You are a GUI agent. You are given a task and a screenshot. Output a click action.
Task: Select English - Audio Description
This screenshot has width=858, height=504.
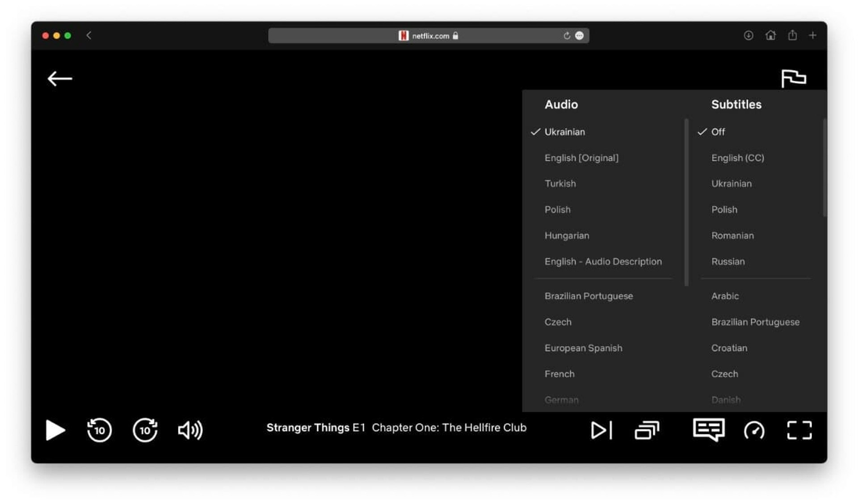(x=603, y=261)
